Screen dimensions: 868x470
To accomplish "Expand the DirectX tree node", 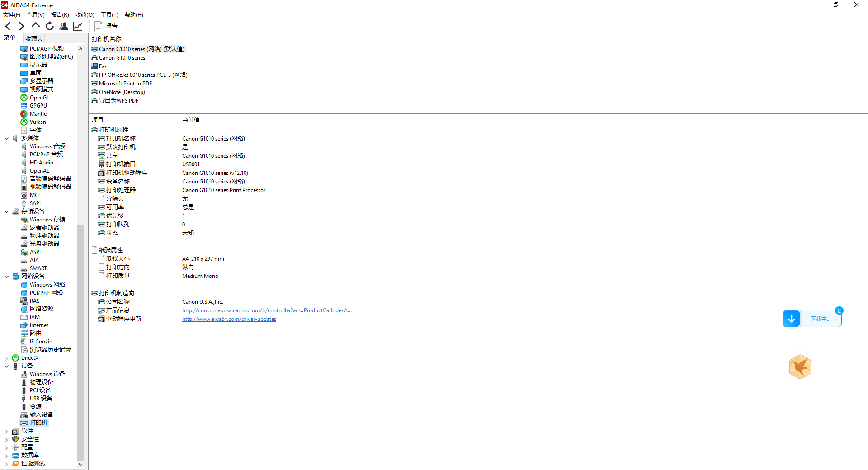I will click(x=7, y=358).
